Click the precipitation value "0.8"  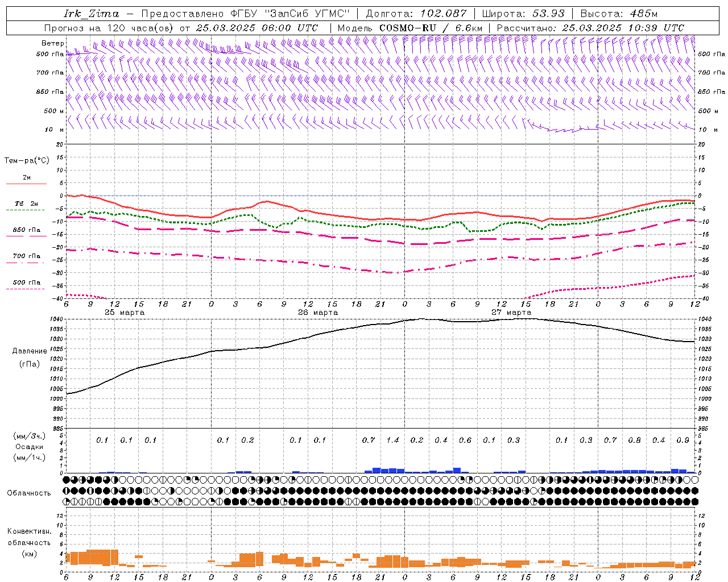[x=635, y=440]
